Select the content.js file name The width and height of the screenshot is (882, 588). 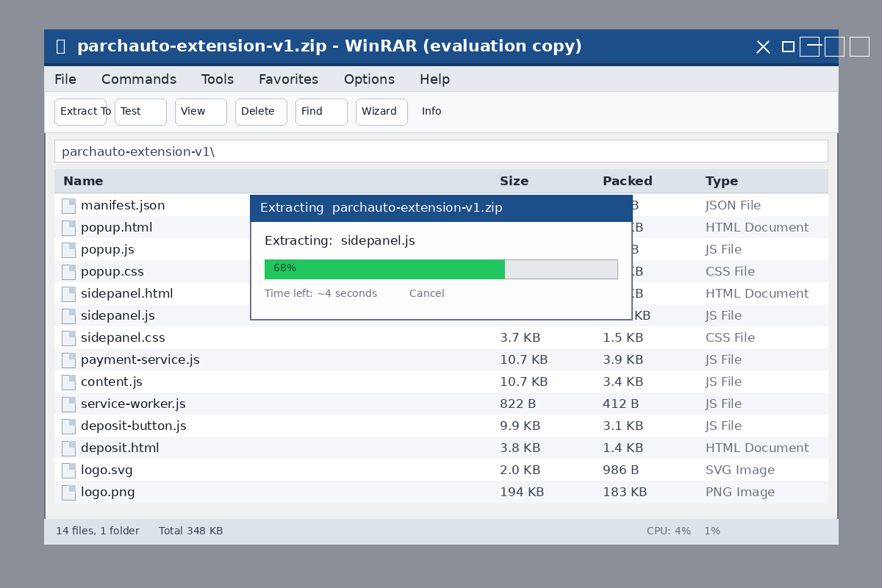(x=112, y=382)
